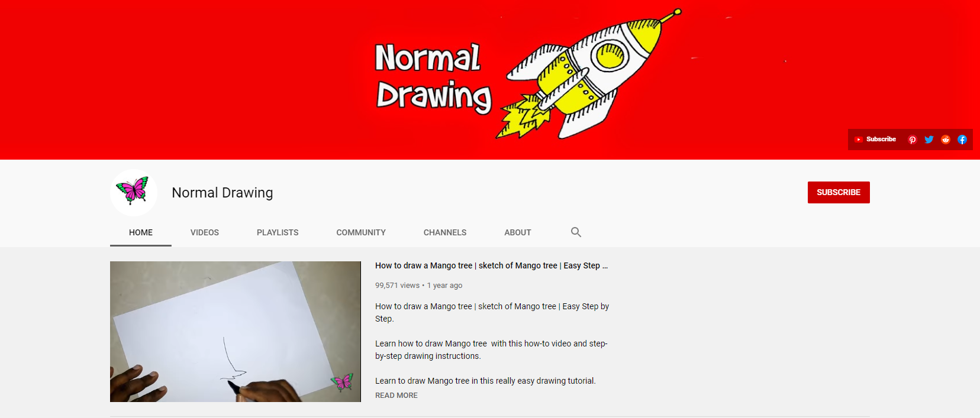The height and width of the screenshot is (418, 980).
Task: Click the channel search magnifier icon
Action: (576, 232)
